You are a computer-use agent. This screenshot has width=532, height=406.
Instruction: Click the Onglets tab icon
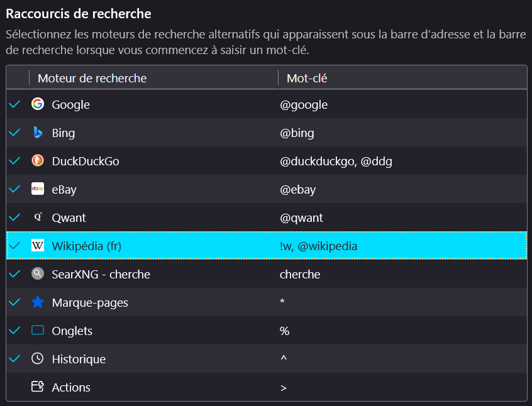pos(38,331)
